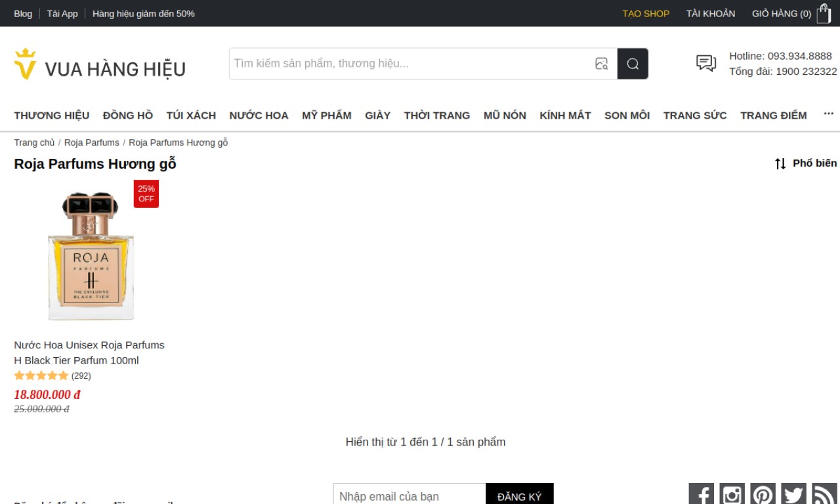The width and height of the screenshot is (840, 504).
Task: Open the TÀI KHOẢN account link
Action: pos(711,13)
